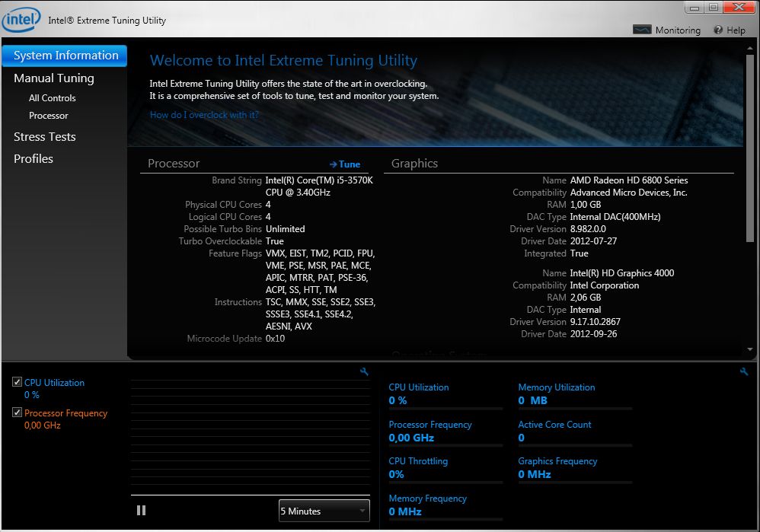Click the scroll down arrow of main panel
The width and height of the screenshot is (760, 532).
(750, 349)
